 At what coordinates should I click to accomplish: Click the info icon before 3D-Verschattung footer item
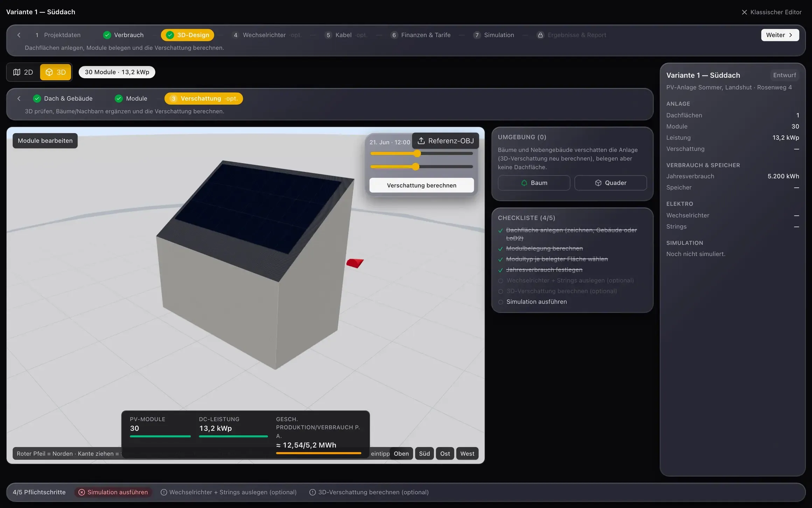click(312, 492)
